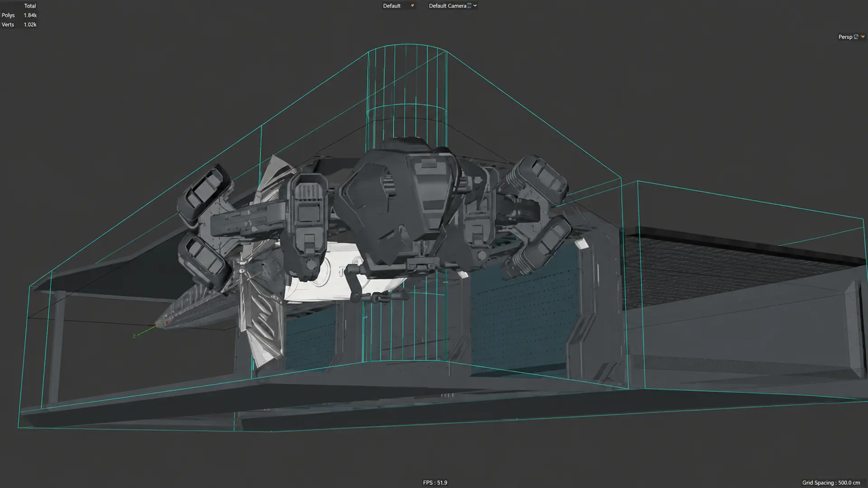Expand the Default Camera chevron
This screenshot has height=488, width=868.
[475, 6]
